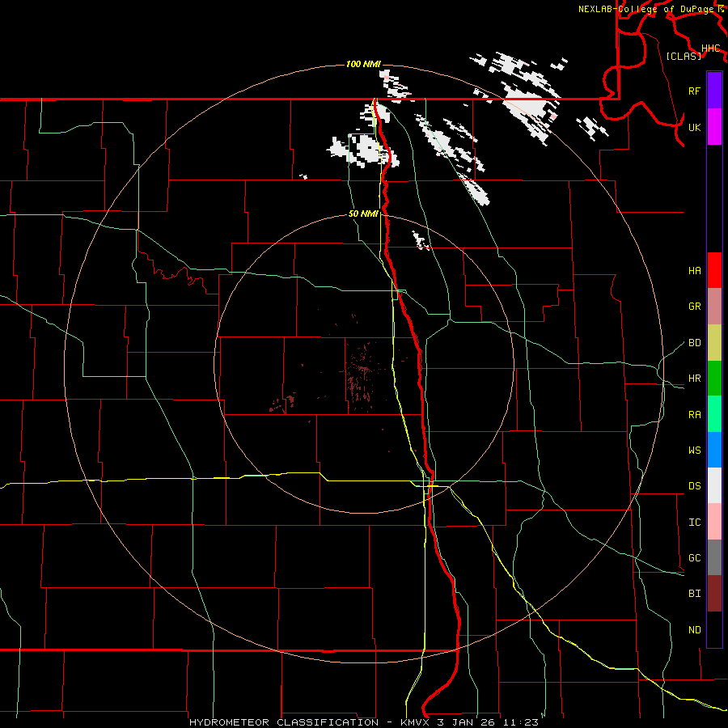This screenshot has width=728, height=728.
Task: Click the 50 NMI range ring label
Action: [x=363, y=214]
